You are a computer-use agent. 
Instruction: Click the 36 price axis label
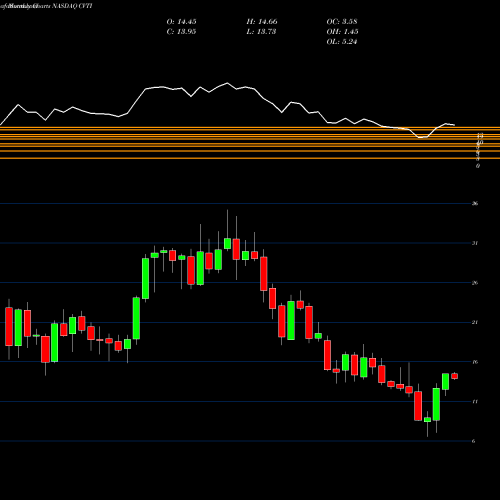(475, 204)
